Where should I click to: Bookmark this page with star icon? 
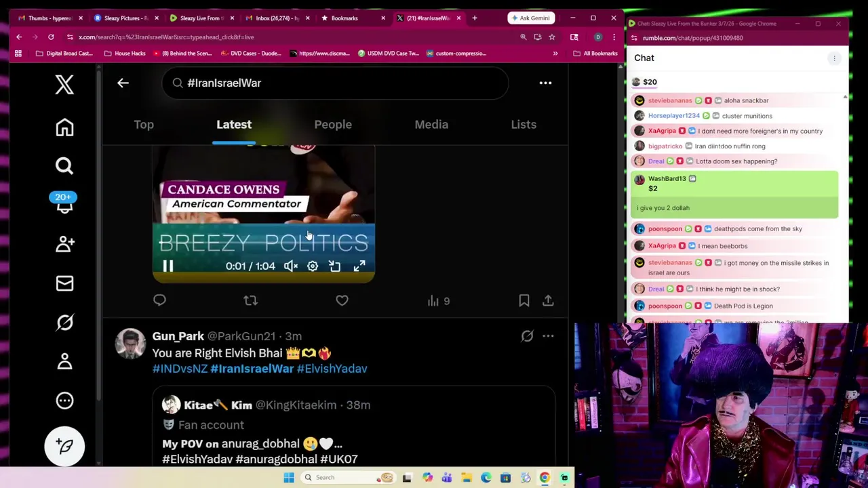pos(551,37)
